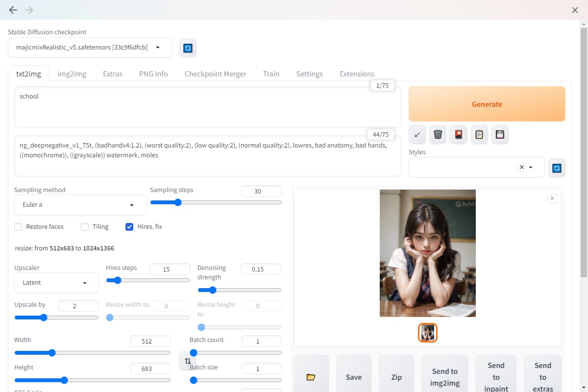The width and height of the screenshot is (588, 392).
Task: Switch to the img2img tab
Action: (72, 74)
